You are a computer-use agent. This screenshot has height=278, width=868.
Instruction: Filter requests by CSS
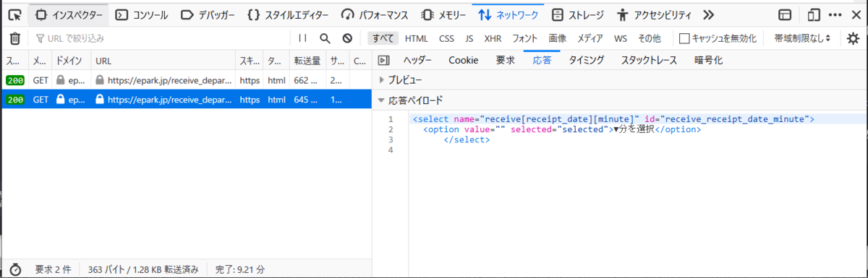point(446,38)
